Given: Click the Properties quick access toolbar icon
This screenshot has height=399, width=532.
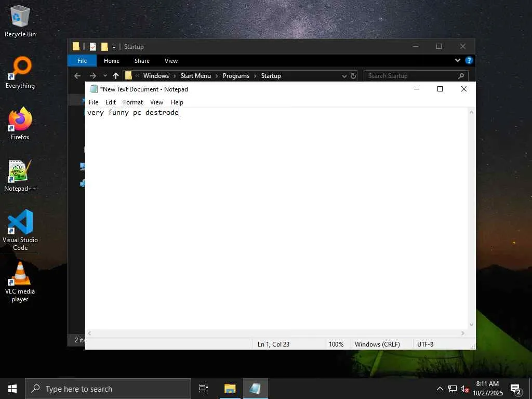Looking at the screenshot, I should click(92, 46).
